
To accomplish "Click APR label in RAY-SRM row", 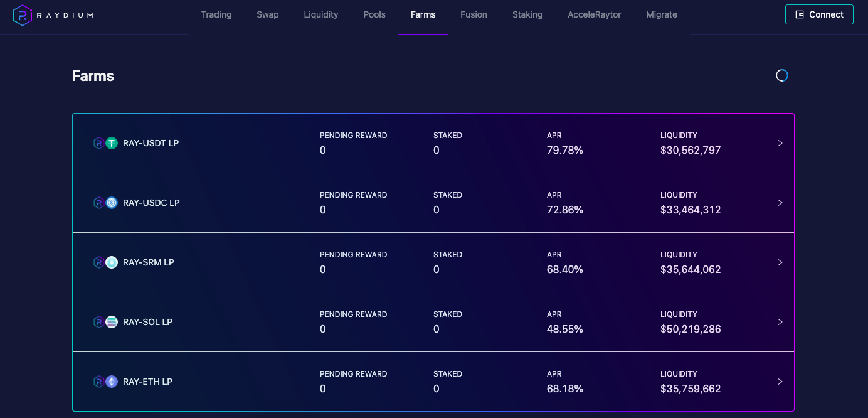I will [554, 255].
